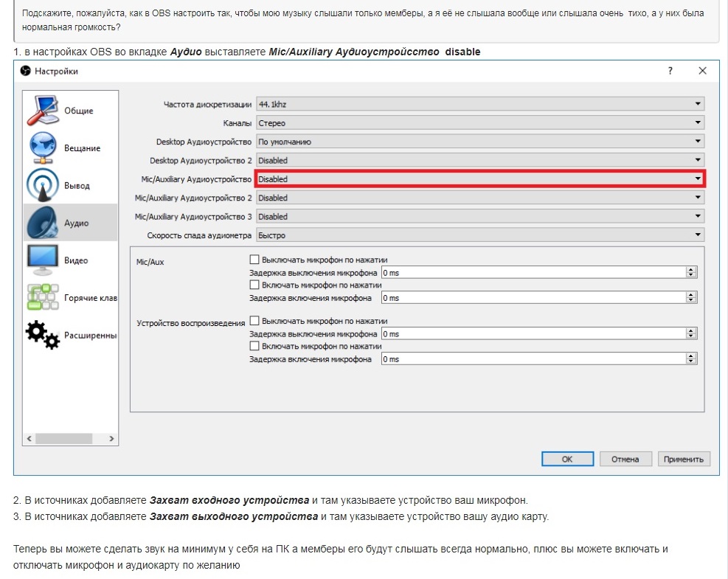Screen dimensions: 728x579
Task: Close the Настройки dialog
Action: click(702, 71)
